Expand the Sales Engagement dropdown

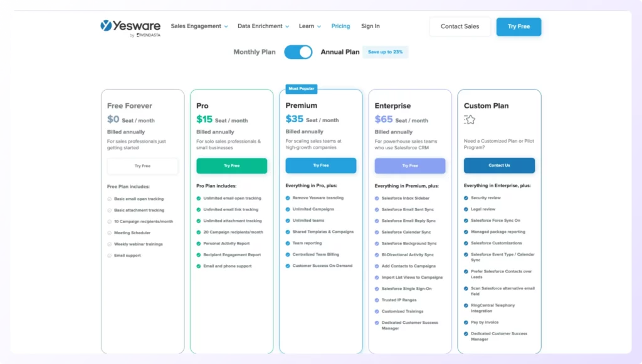(x=199, y=26)
